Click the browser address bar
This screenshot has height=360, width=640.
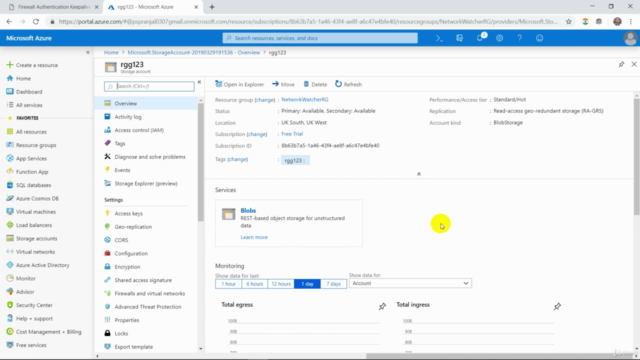(307, 22)
